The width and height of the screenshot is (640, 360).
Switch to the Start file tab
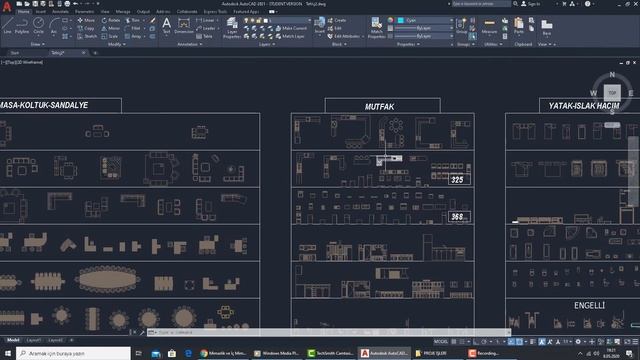[x=15, y=53]
